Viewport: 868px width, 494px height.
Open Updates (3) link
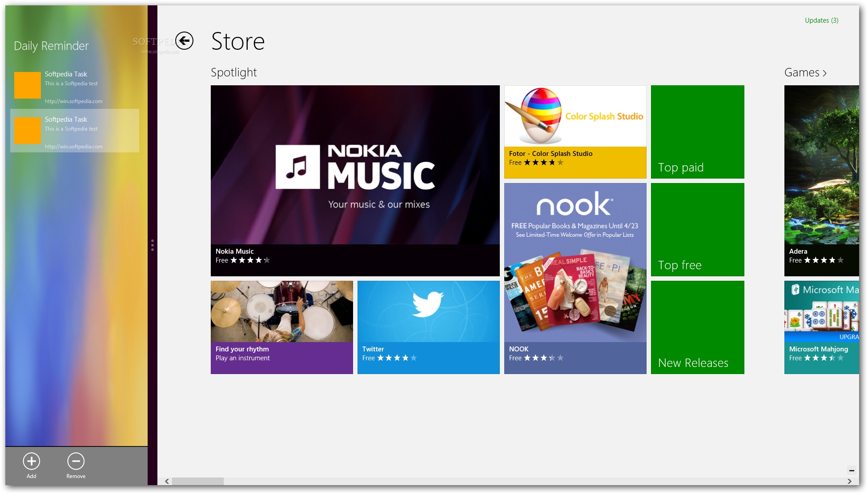pyautogui.click(x=821, y=20)
